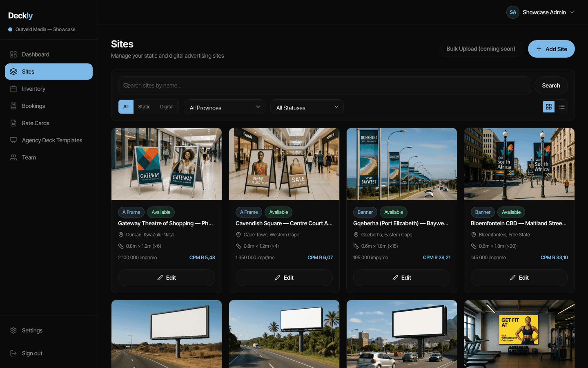This screenshot has height=368, width=588.
Task: Open Settings in the sidebar
Action: tap(49, 330)
